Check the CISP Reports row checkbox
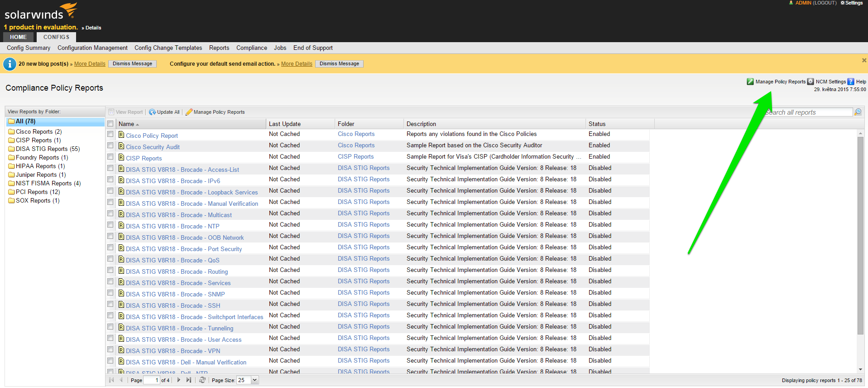The width and height of the screenshot is (868, 388). coord(110,157)
